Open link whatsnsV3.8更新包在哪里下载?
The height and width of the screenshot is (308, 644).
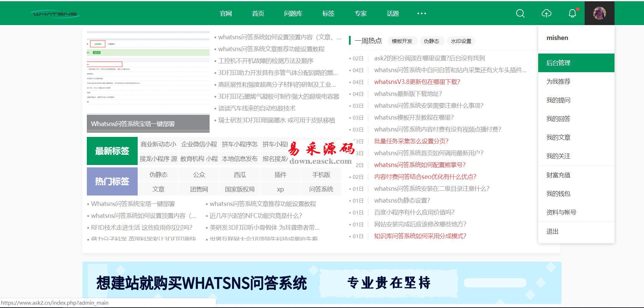pos(417,82)
